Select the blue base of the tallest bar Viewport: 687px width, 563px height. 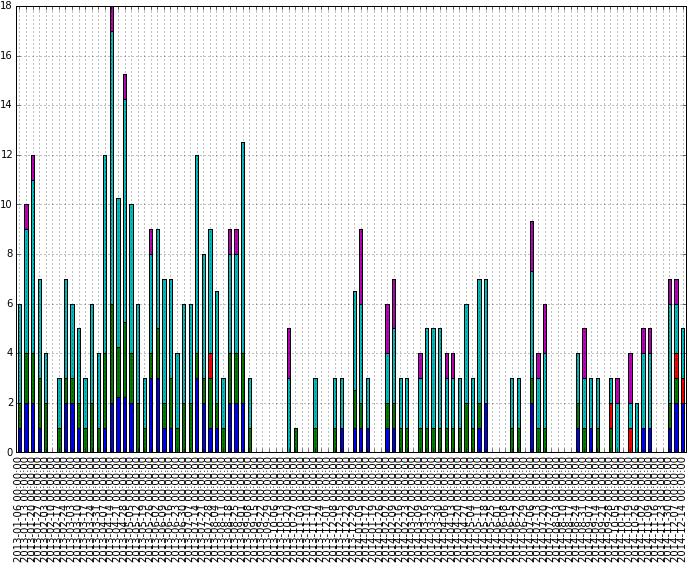[x=112, y=428]
